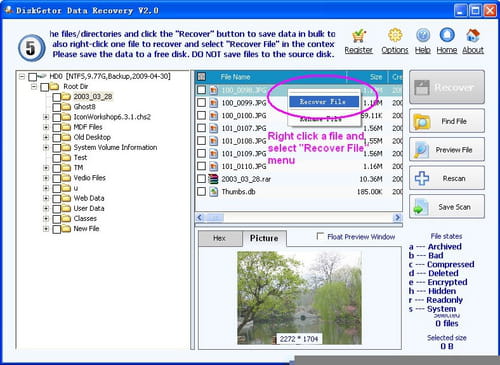500x365 pixels.
Task: Open the About house icon
Action: click(x=473, y=35)
